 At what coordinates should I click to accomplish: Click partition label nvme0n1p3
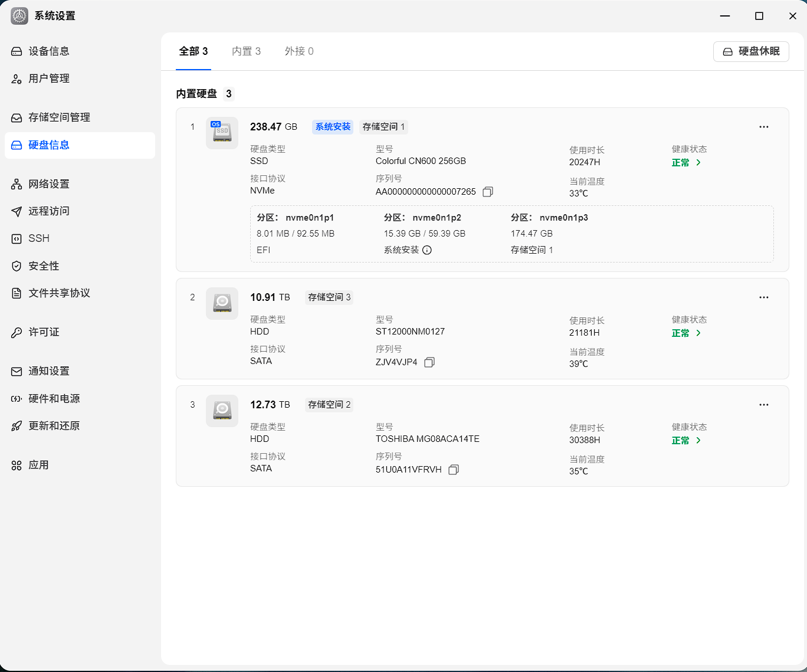click(x=564, y=218)
